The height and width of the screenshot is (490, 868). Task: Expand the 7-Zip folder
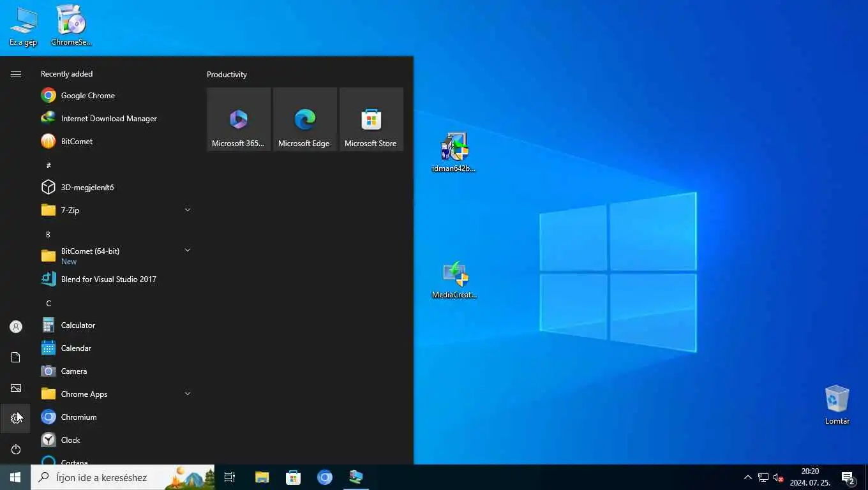point(115,211)
